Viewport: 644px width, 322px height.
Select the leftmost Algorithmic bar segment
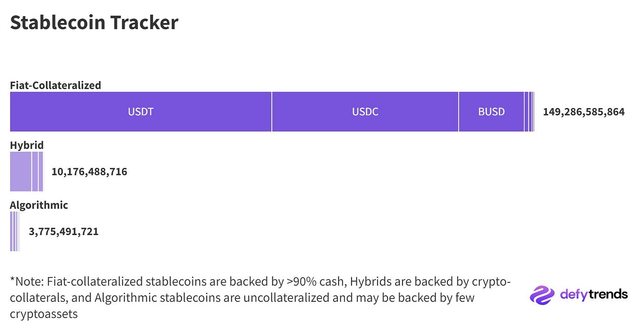(11, 231)
